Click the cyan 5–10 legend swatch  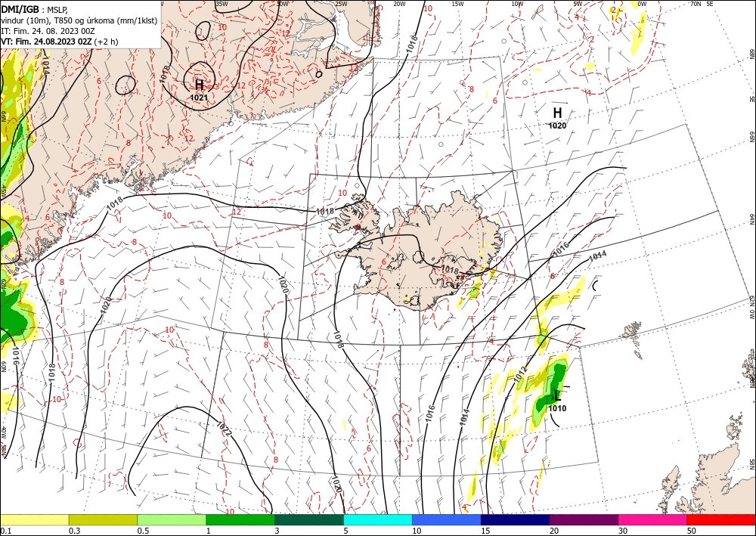coord(378,520)
